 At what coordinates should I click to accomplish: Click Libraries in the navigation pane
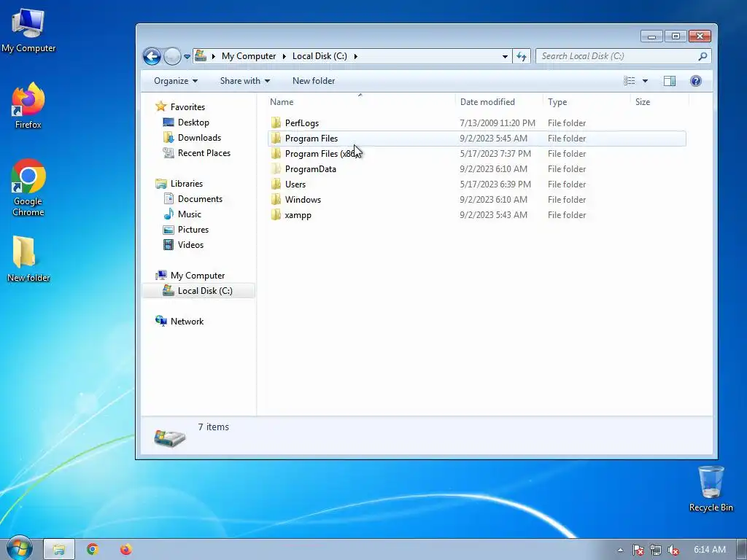click(x=186, y=183)
